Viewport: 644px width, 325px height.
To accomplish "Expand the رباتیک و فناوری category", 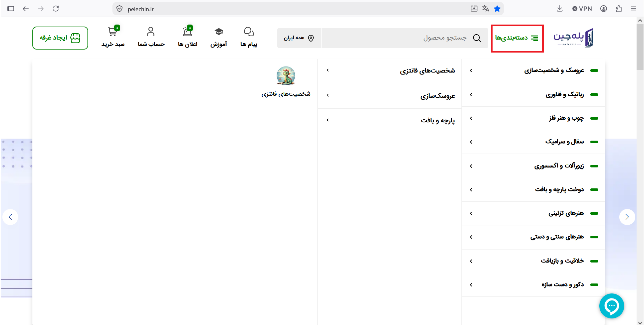I will click(x=533, y=95).
